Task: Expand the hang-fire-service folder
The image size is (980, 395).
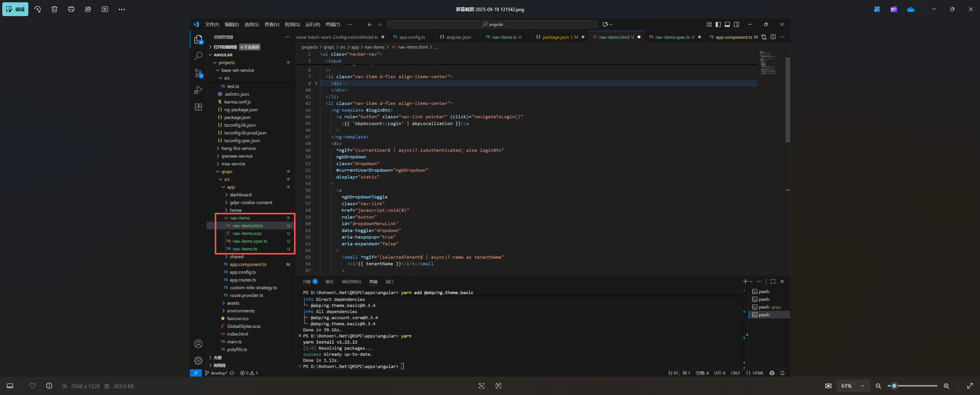Action: 238,149
